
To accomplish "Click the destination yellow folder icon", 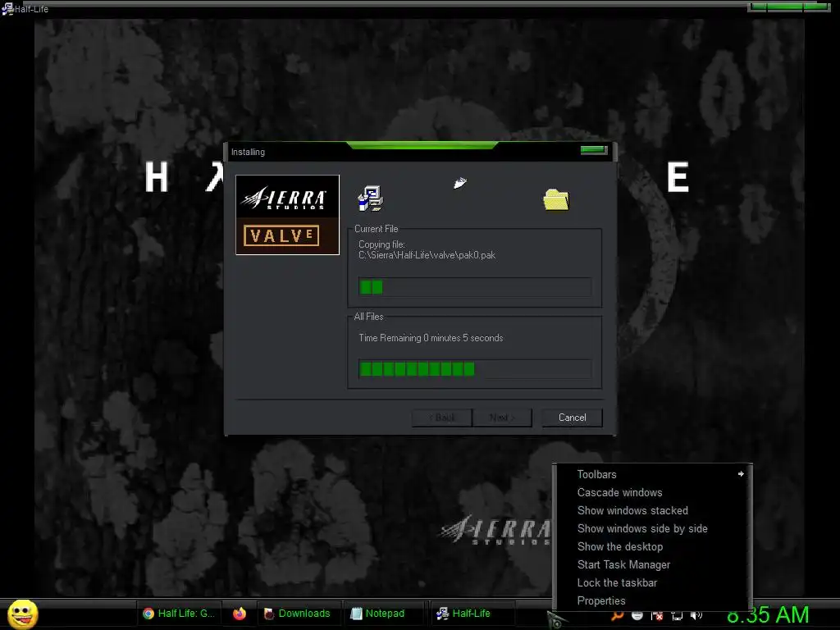I will click(x=556, y=200).
